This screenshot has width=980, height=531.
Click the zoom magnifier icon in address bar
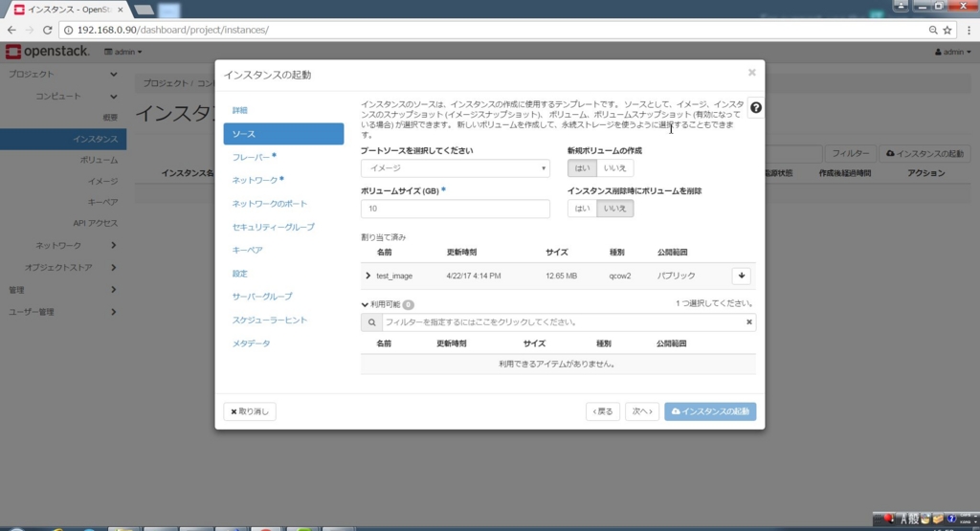(x=933, y=30)
